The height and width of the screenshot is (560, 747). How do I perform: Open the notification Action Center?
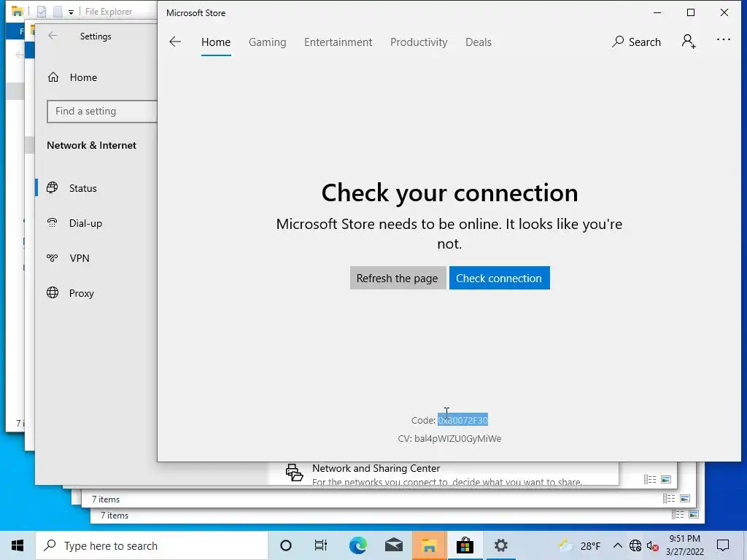723,545
